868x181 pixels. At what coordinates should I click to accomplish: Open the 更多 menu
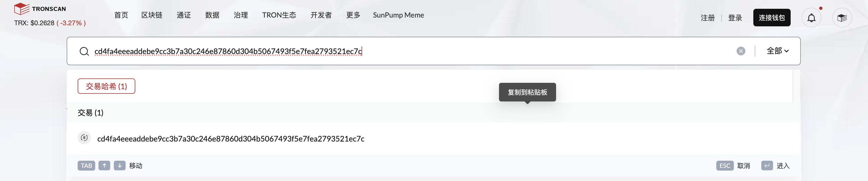click(x=353, y=15)
